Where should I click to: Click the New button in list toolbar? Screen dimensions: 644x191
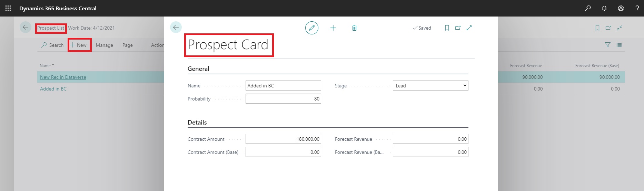pyautogui.click(x=79, y=45)
